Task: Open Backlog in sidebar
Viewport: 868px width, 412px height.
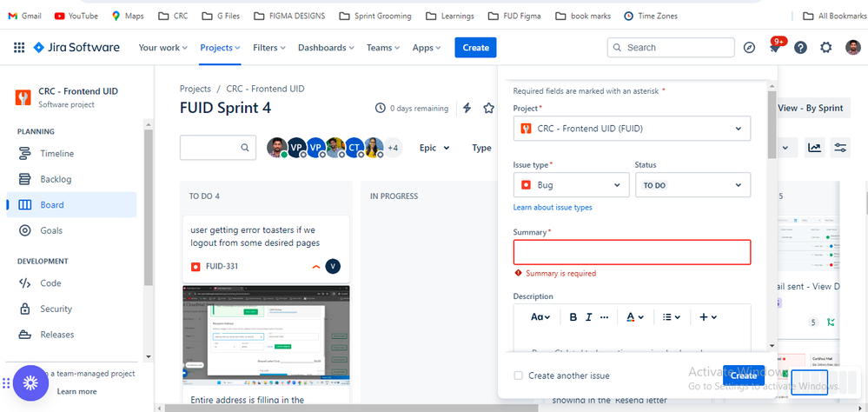Action: click(x=71, y=179)
